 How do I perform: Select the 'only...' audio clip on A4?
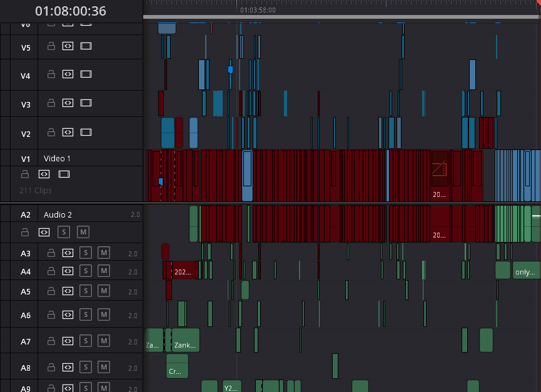(x=526, y=270)
